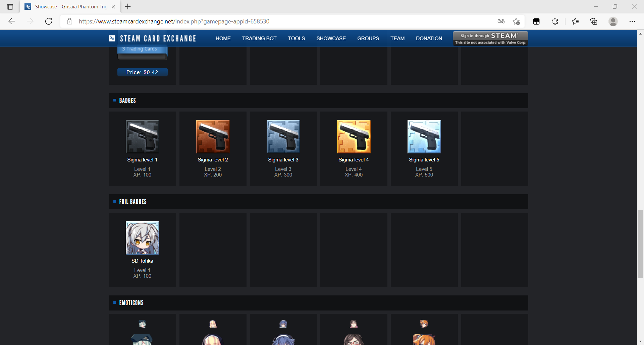The width and height of the screenshot is (644, 345).
Task: Click BADGES section header
Action: coord(319,100)
